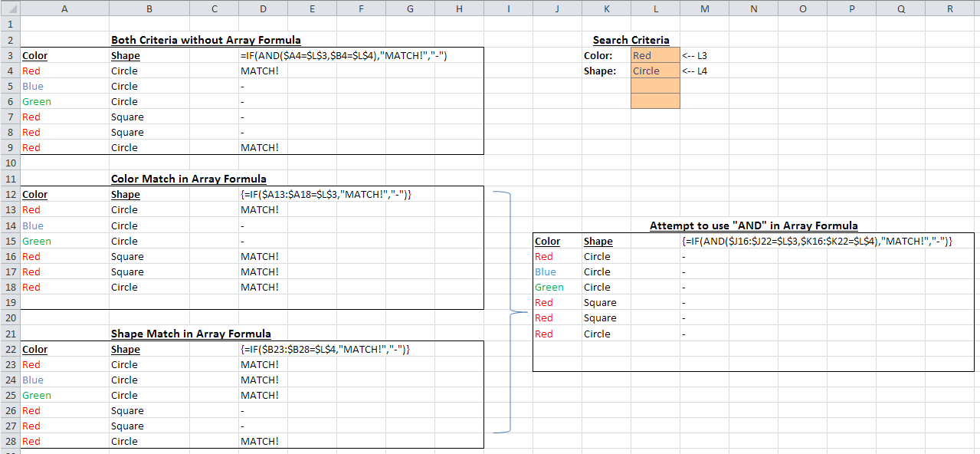This screenshot has width=980, height=454.
Task: Click 'Blue' in cell A5
Action: click(33, 86)
